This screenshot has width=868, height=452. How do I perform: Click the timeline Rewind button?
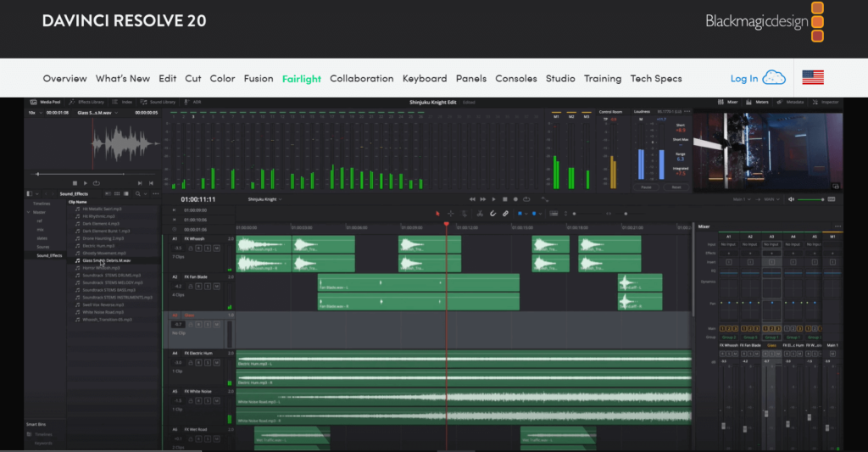472,198
